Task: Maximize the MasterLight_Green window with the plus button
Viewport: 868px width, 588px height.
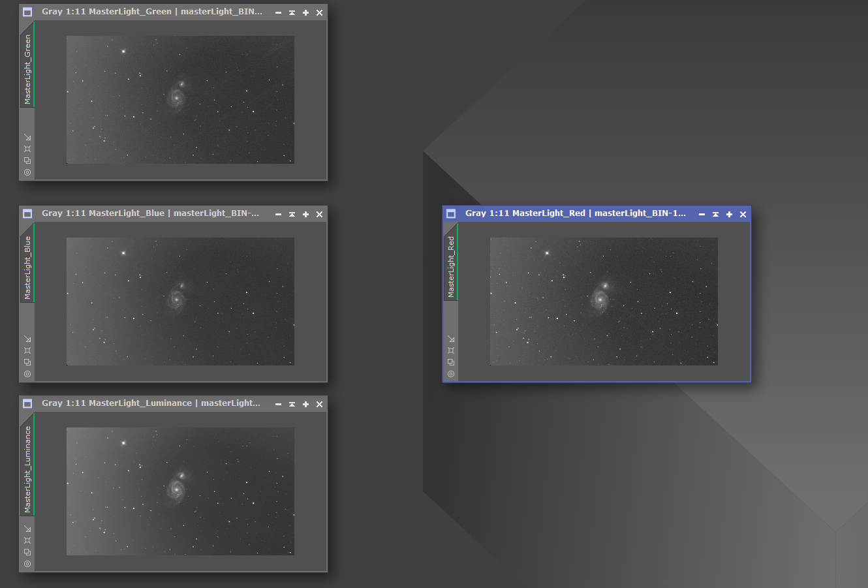Action: pos(305,12)
